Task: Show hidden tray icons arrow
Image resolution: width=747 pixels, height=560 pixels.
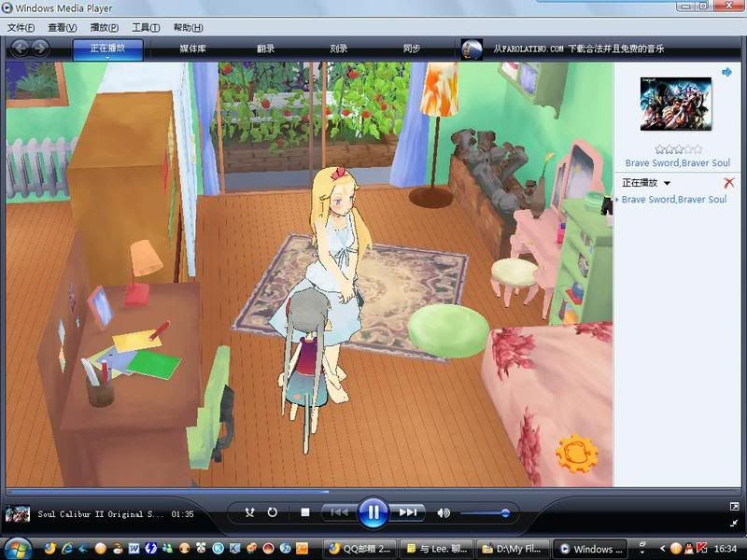Action: 662,549
